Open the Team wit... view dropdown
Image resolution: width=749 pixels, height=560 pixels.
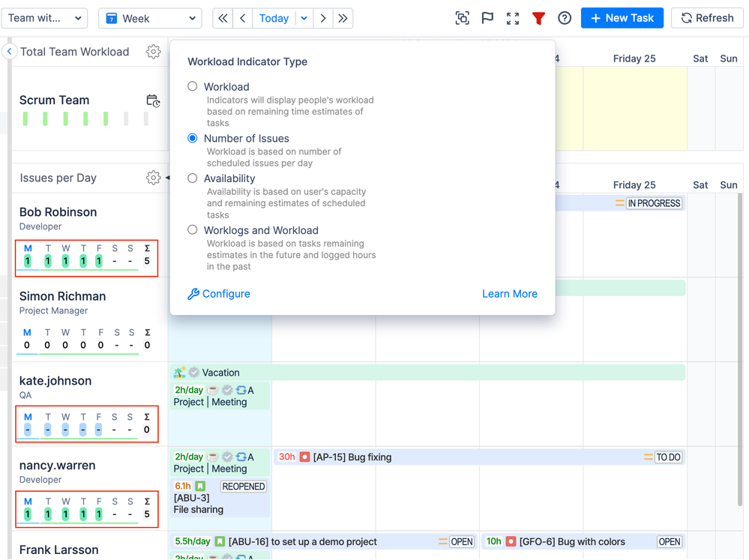click(x=44, y=18)
